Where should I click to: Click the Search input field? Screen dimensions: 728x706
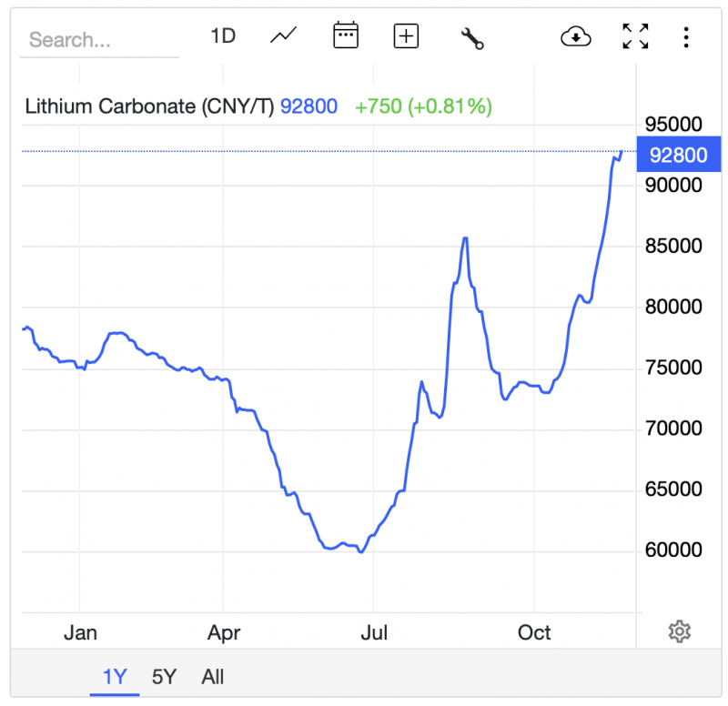click(98, 40)
